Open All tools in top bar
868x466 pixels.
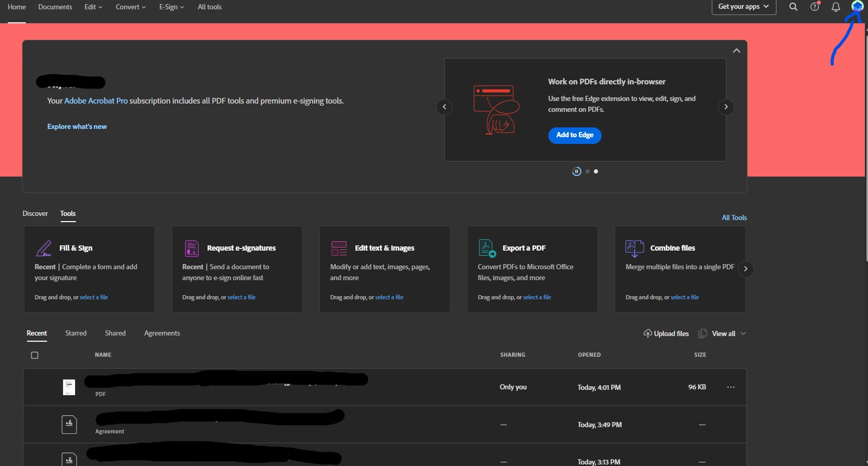click(x=209, y=7)
